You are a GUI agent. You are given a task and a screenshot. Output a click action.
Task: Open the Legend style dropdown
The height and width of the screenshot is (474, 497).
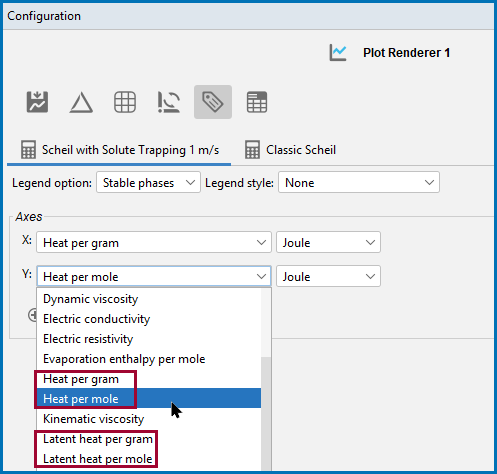tap(359, 182)
